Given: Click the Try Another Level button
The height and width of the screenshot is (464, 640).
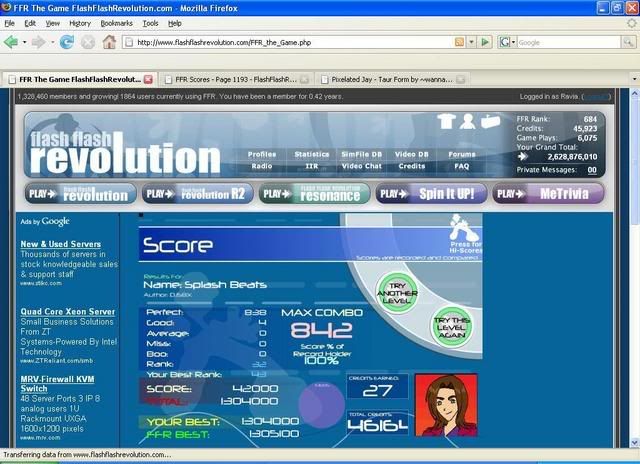Looking at the screenshot, I should [396, 292].
